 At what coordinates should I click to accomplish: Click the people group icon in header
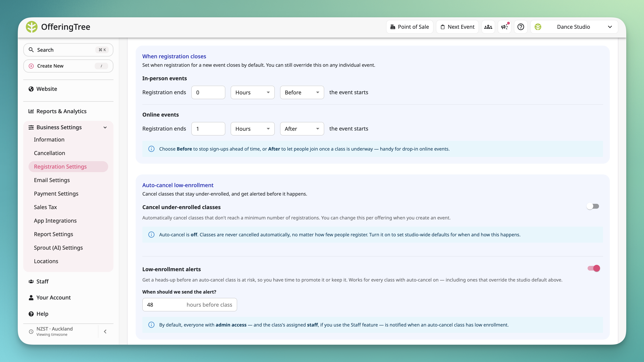click(x=488, y=27)
